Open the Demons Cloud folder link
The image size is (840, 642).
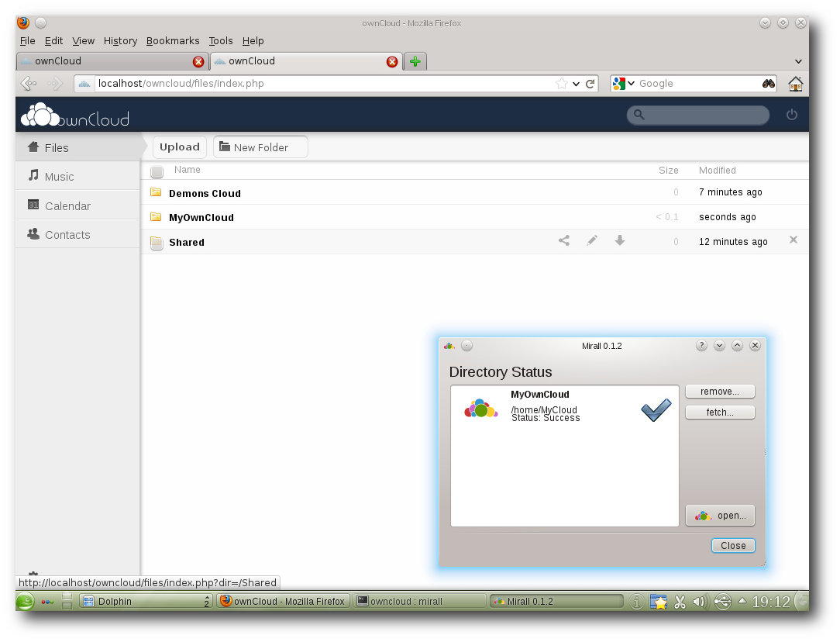205,194
